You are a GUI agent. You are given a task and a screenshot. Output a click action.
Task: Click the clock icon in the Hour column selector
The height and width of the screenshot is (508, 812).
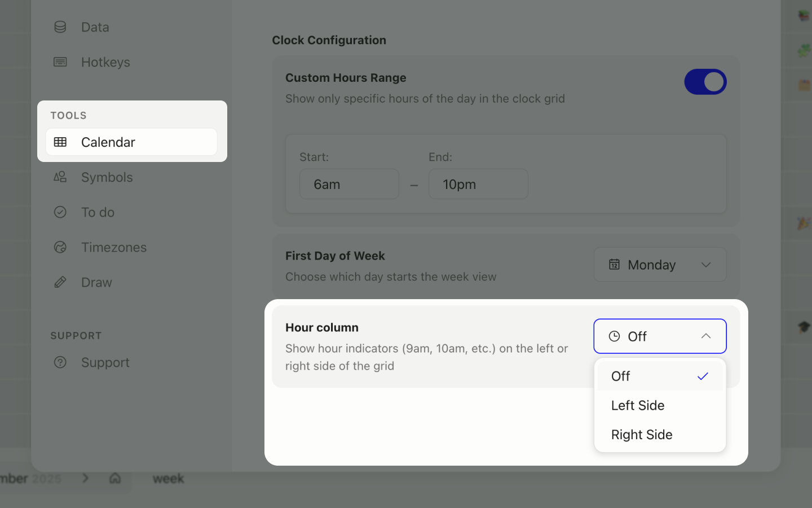click(x=614, y=336)
